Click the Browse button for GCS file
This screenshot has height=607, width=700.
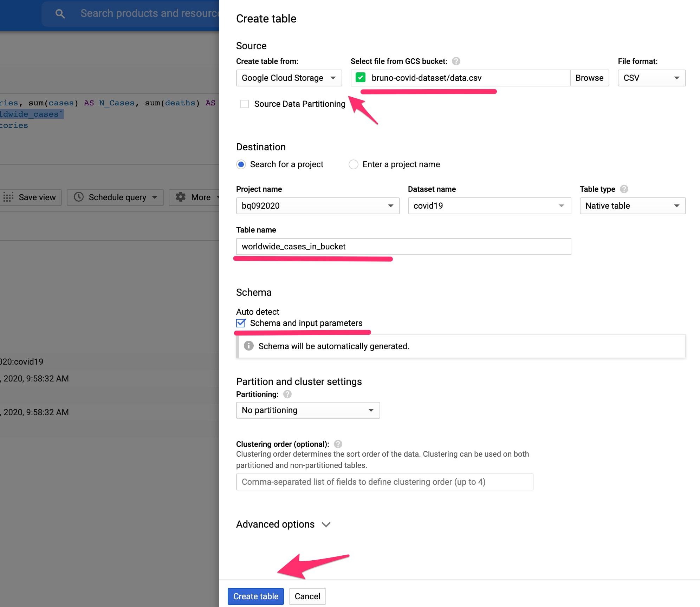tap(589, 78)
